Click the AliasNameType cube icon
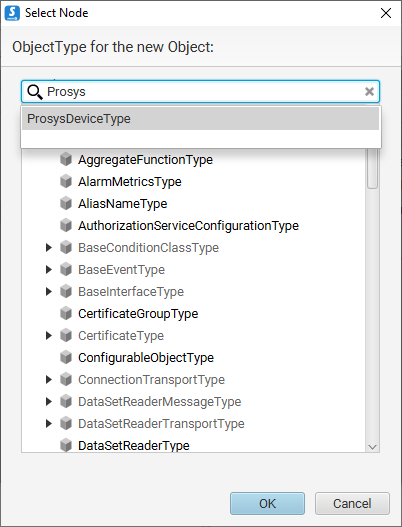The width and height of the screenshot is (402, 527). [66, 203]
